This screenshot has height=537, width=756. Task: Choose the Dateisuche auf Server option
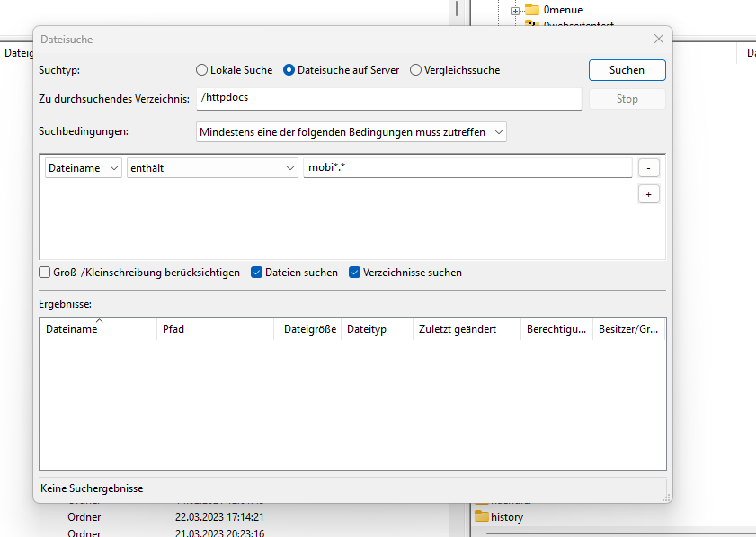(x=289, y=70)
